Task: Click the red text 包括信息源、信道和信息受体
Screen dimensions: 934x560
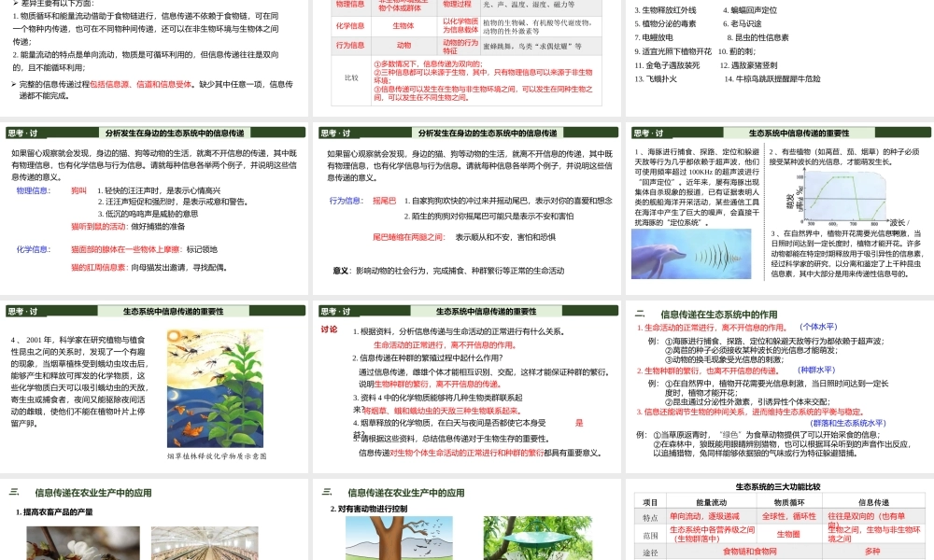Action: [141, 84]
